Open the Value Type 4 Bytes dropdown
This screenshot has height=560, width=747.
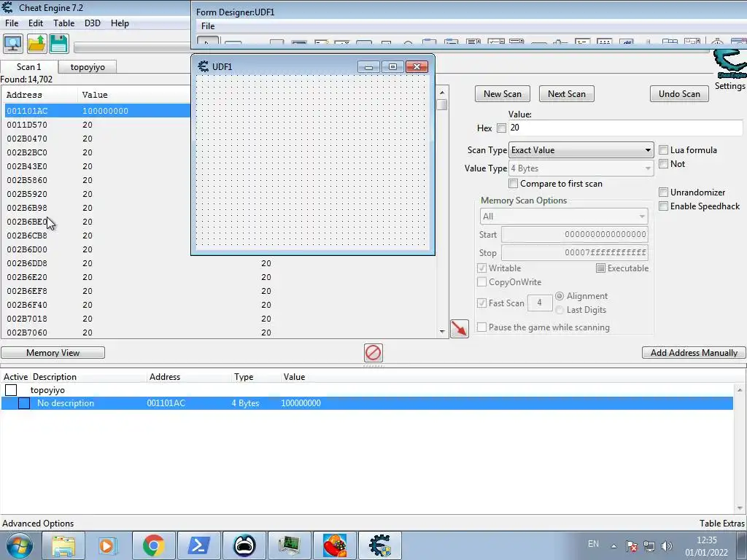[x=581, y=168]
